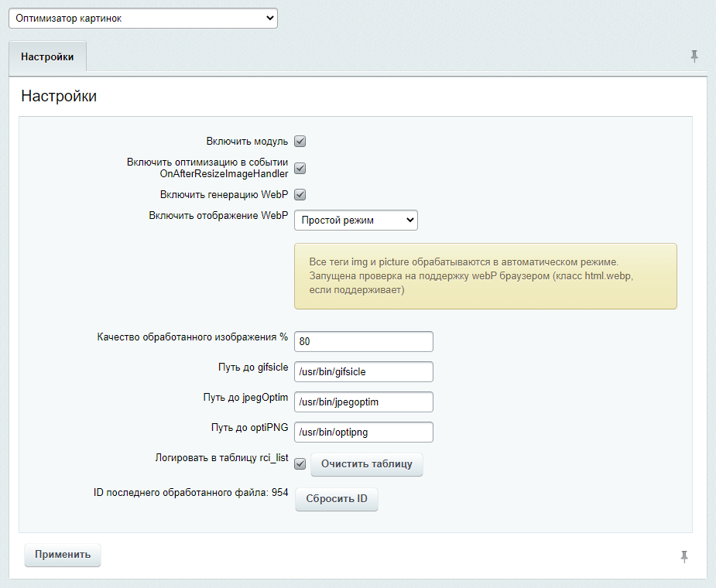
Task: Disable optimization in OnAfterResizeImageHandler event checkbox
Action: (300, 168)
